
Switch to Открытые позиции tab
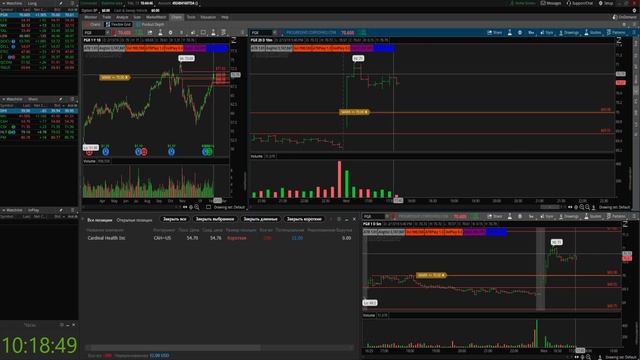(x=134, y=220)
